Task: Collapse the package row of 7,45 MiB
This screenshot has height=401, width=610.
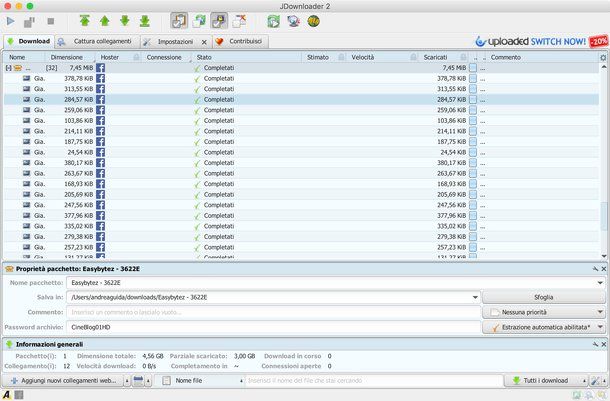Action: pos(8,68)
